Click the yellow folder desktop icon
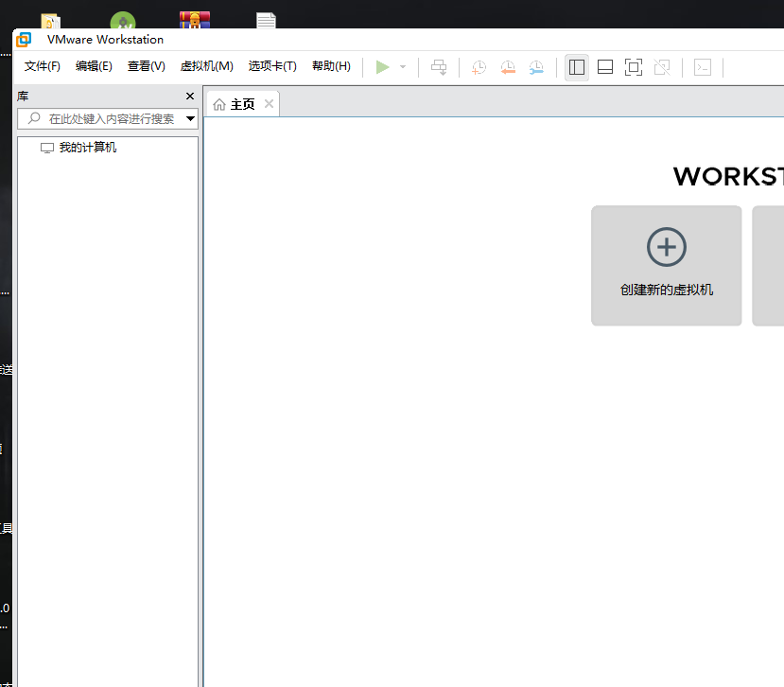Screen dimensions: 784x687 coord(50,21)
